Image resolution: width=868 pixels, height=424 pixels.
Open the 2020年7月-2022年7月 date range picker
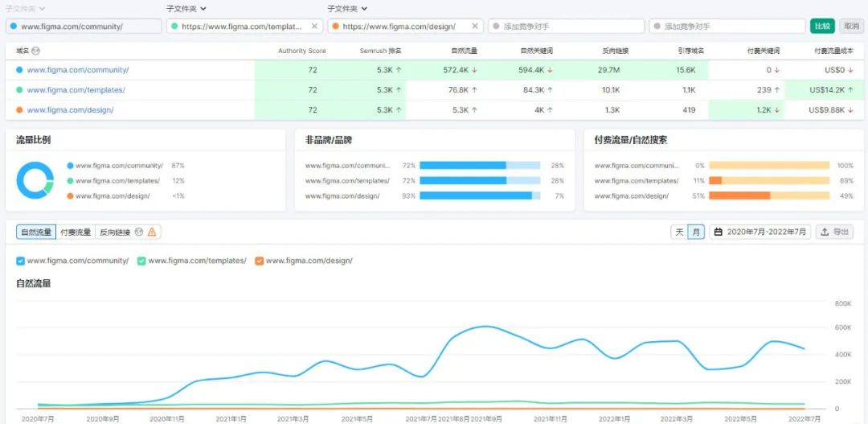click(x=760, y=233)
